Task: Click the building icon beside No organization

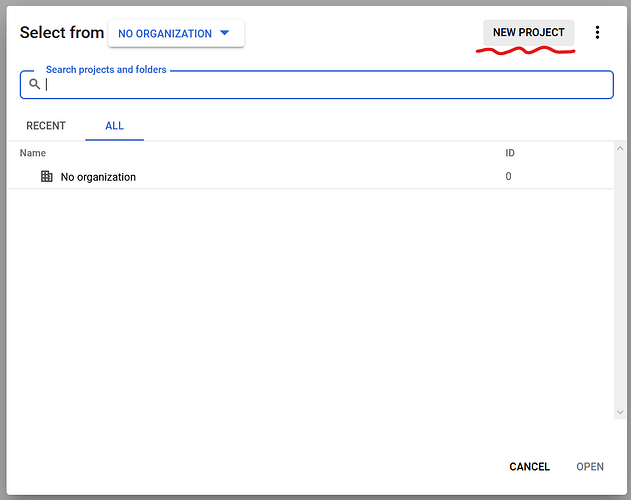Action: 46,177
